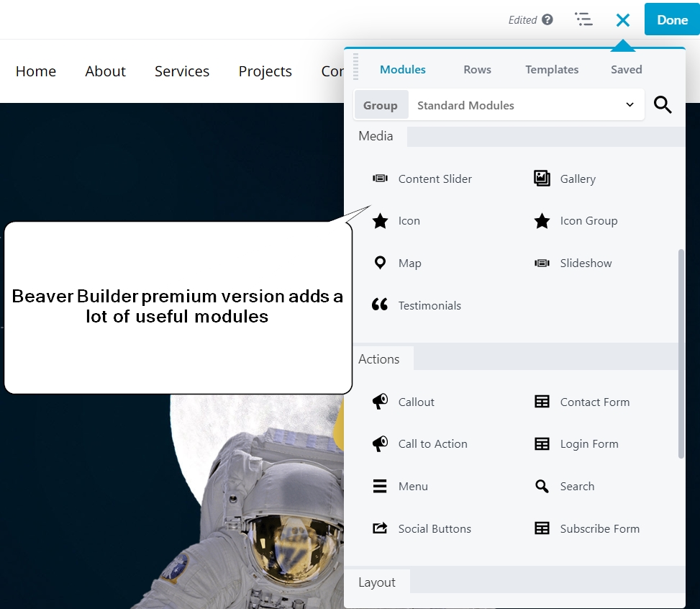This screenshot has width=700, height=609.
Task: Open the module search magnifier
Action: point(663,104)
